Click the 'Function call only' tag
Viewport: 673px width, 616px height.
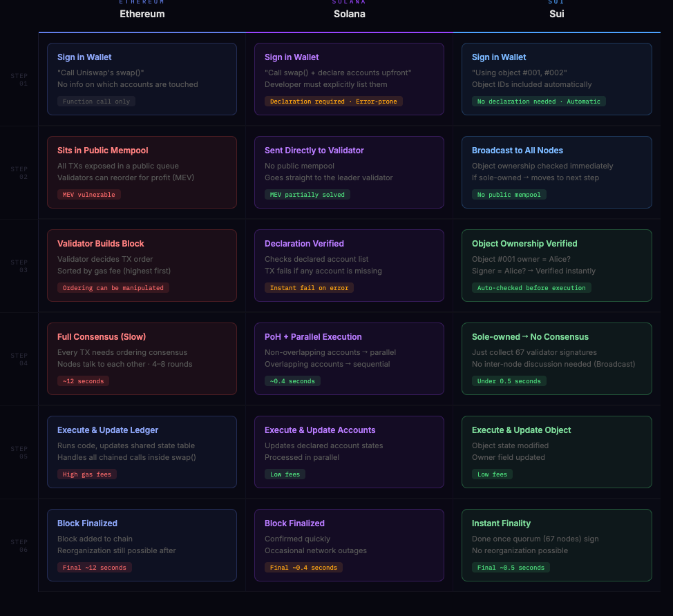[x=96, y=102]
